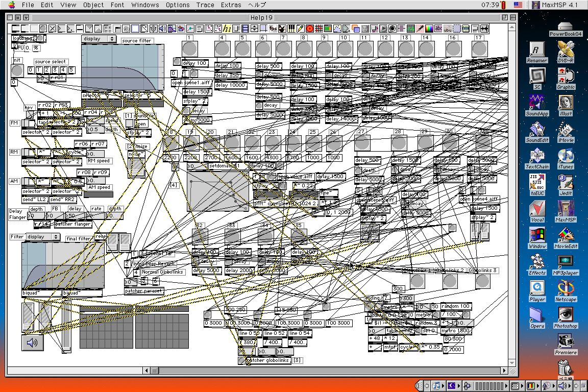The image size is (588, 392).
Task: Open the Font menu
Action: [x=117, y=5]
